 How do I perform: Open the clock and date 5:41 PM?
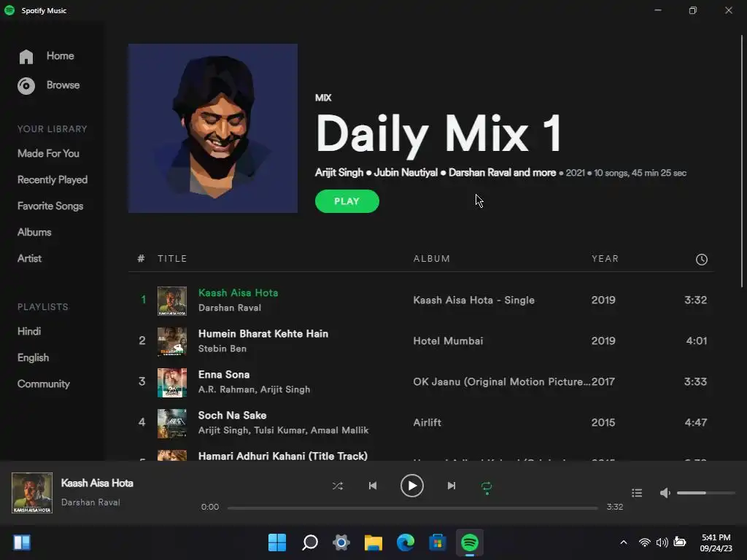(716, 542)
